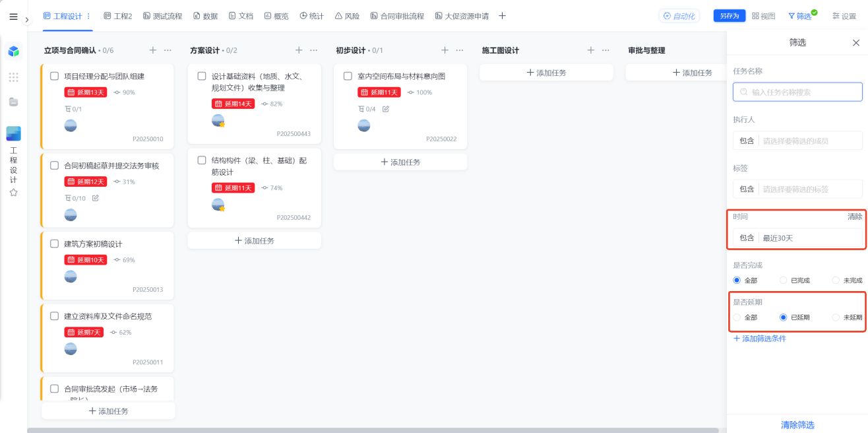This screenshot has height=433, width=868.
Task: Click the 自动化 automation button
Action: point(679,16)
